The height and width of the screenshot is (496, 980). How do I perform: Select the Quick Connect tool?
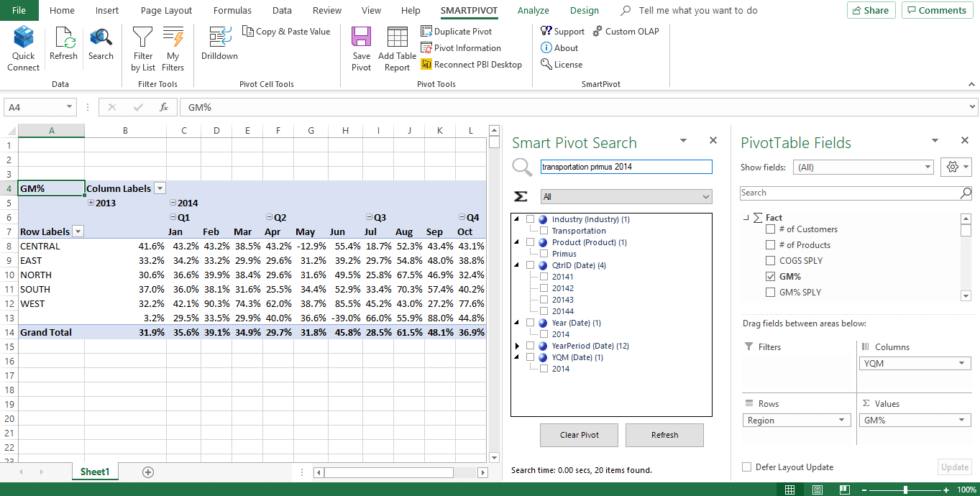[22, 47]
